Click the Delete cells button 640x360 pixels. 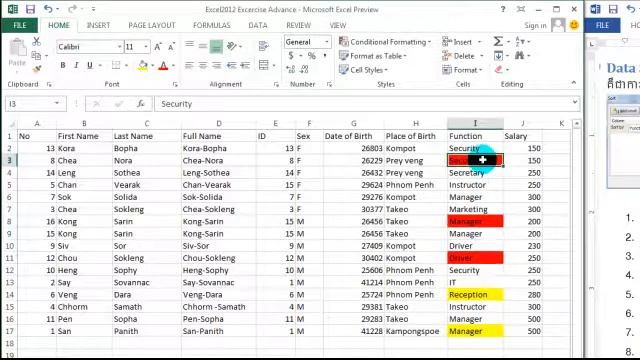tap(463, 56)
